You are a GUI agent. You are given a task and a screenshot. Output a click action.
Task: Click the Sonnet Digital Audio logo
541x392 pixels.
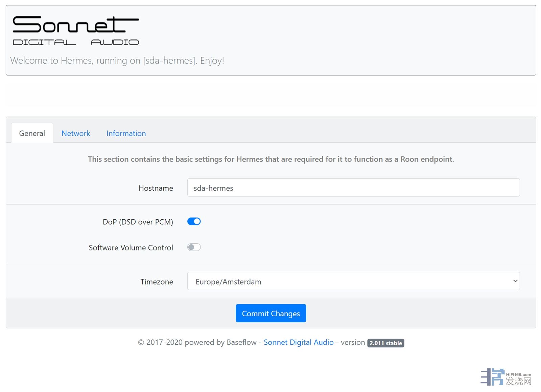76,30
